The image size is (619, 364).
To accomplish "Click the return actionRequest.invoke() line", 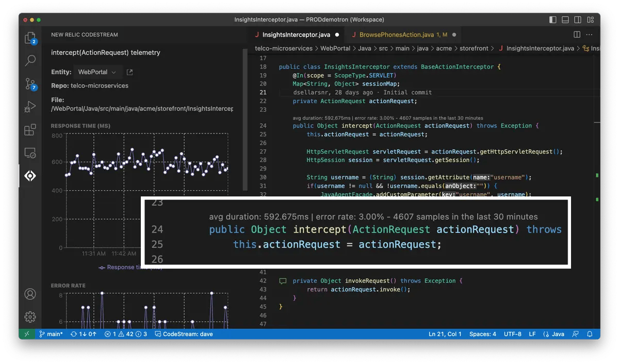I will click(x=359, y=290).
